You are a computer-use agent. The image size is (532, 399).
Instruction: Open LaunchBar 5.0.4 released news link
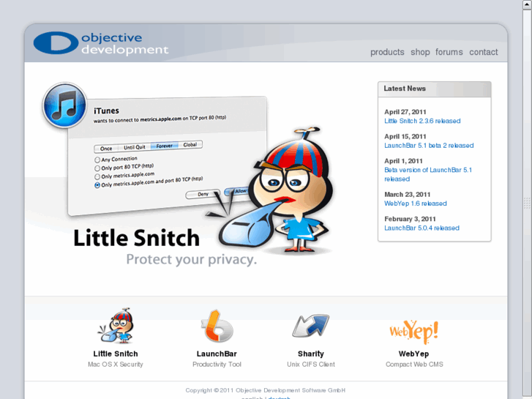click(x=422, y=228)
